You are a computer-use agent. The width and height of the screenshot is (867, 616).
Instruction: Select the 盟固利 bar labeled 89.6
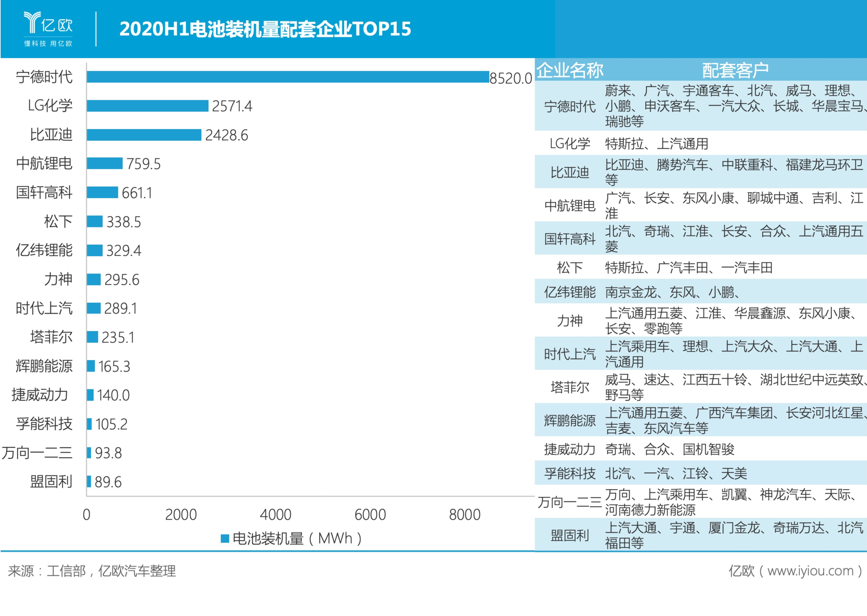pos(89,481)
